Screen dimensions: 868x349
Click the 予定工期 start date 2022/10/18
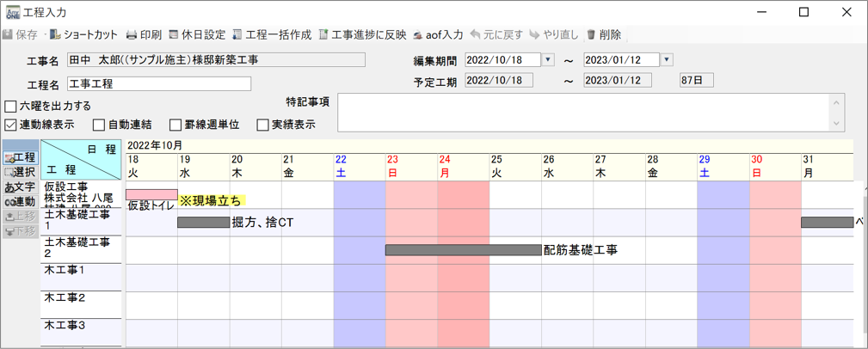tap(499, 81)
